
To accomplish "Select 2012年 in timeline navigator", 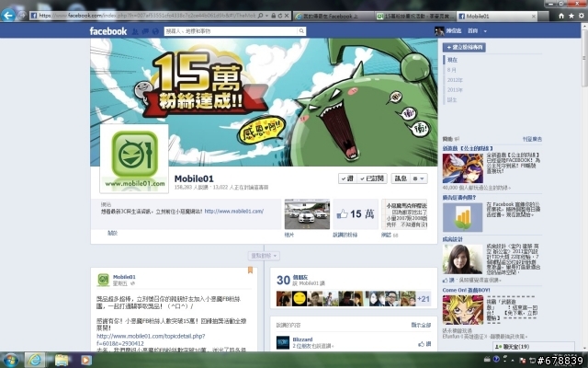I will pos(455,80).
